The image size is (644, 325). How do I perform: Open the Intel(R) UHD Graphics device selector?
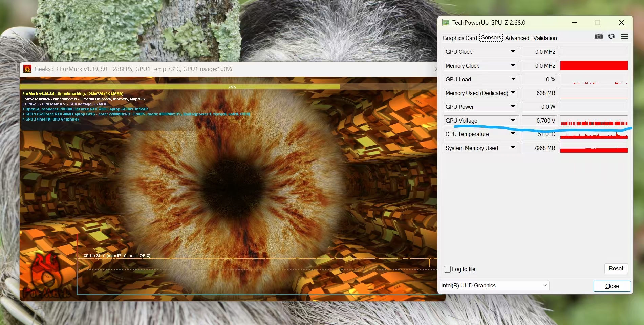[494, 285]
